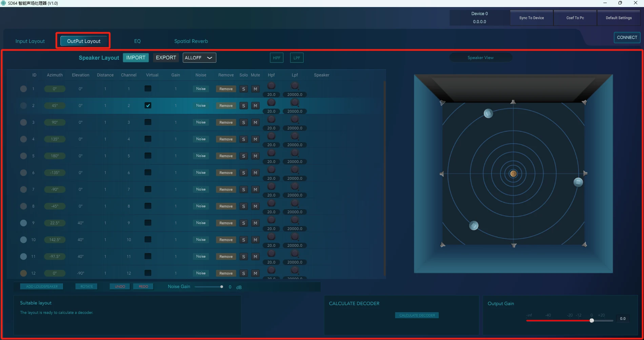Screen dimensions: 644x340
Task: Click the orange center listener in the speaker view
Action: 513,174
